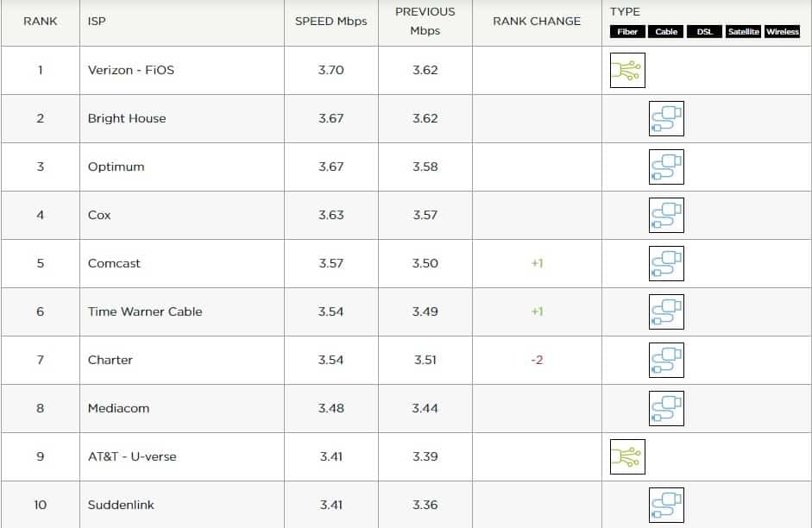Click the 3.57 speed value for Comcast

(x=330, y=263)
